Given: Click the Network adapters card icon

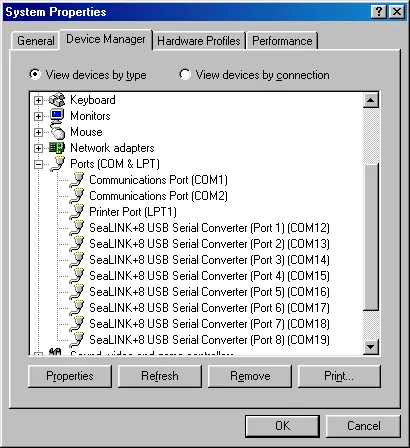Looking at the screenshot, I should [x=57, y=148].
